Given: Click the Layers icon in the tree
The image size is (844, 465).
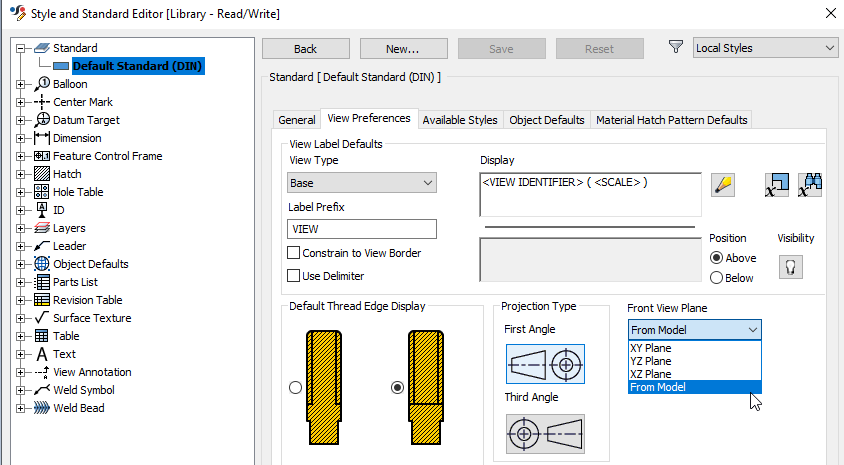Looking at the screenshot, I should point(42,228).
